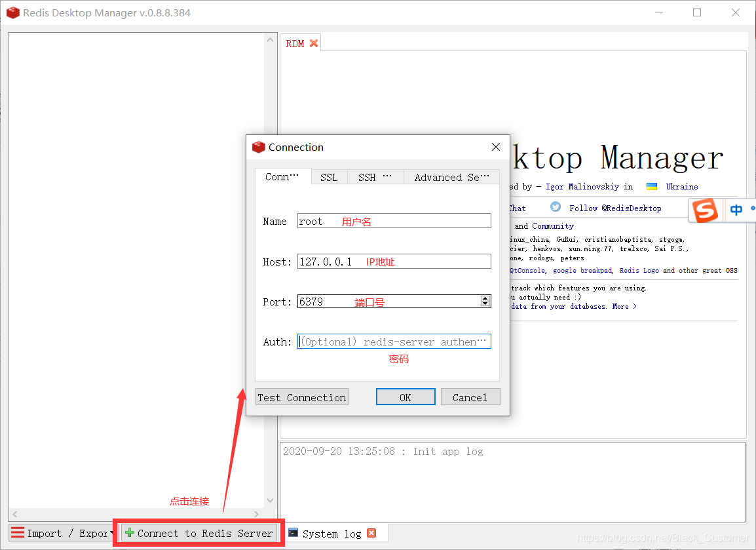
Task: Minimize the Redis Desktop Manager window
Action: click(659, 12)
